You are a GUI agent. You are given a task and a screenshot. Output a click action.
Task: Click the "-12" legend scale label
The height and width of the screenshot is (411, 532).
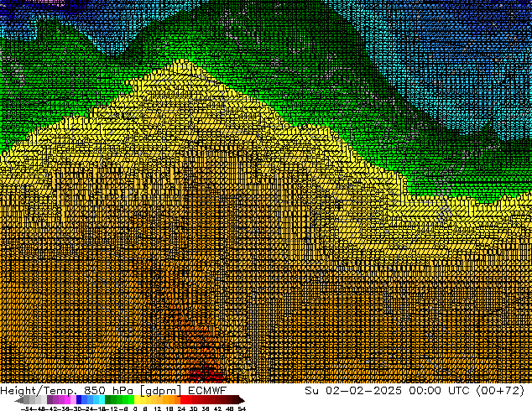113,408
